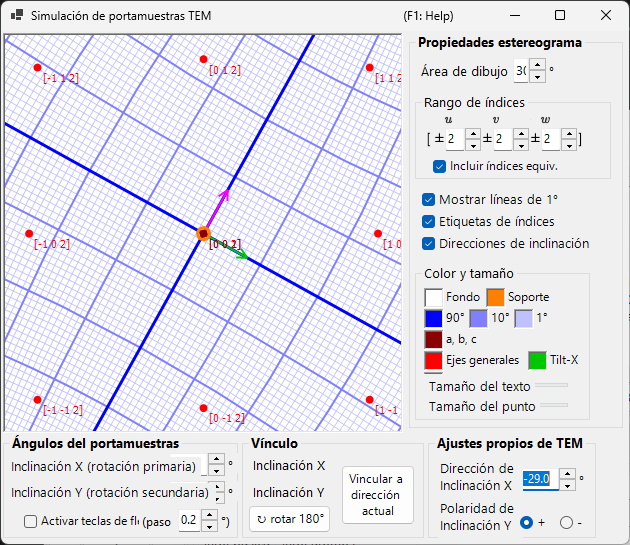630x545 pixels.
Task: Decrease Inclinación X rotación primaria angle
Action: (217, 471)
